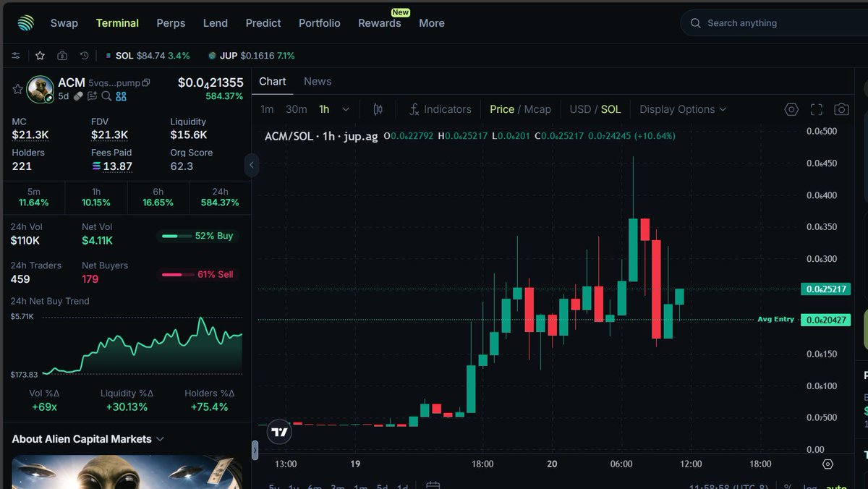Switch chart to Price mode
Screen dimensions: 868x489
502,109
